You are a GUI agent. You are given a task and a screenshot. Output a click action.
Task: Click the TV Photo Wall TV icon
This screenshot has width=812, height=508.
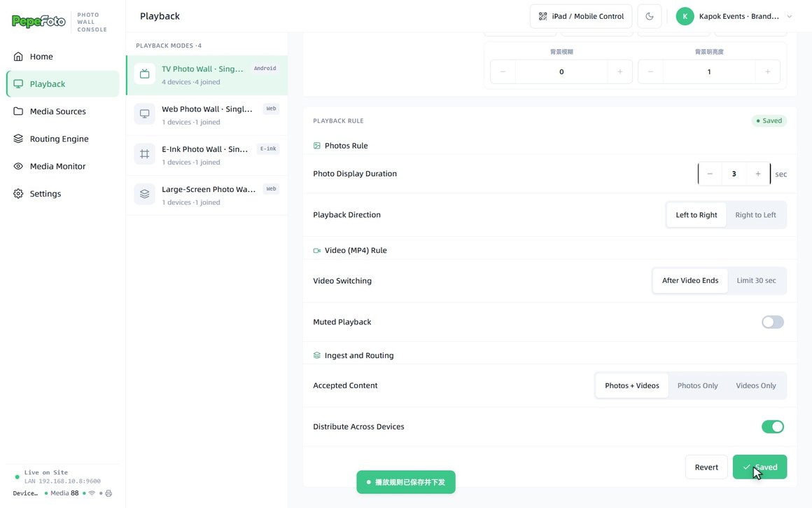[144, 74]
